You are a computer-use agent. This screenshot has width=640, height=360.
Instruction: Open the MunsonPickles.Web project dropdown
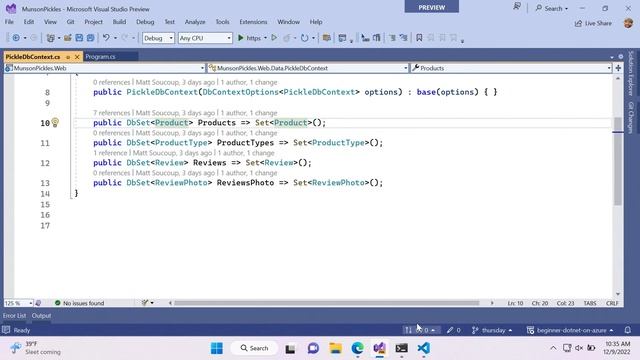click(104, 68)
